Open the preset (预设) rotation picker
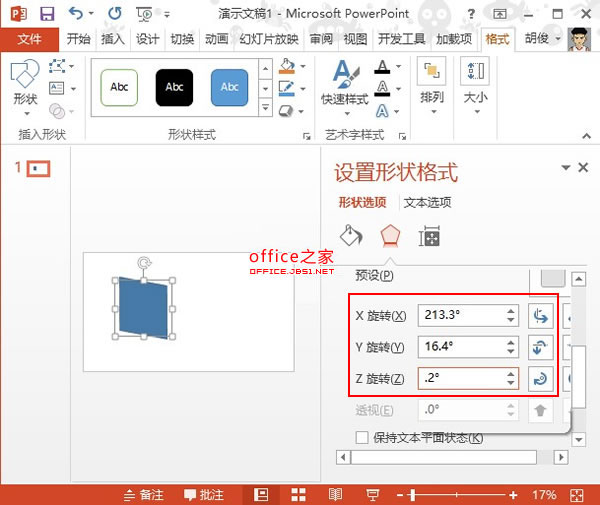 click(x=553, y=277)
